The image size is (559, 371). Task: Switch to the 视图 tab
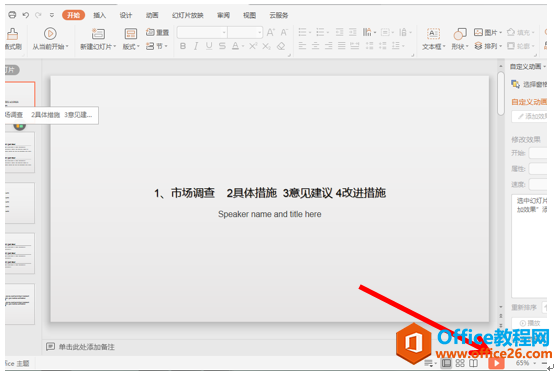250,15
